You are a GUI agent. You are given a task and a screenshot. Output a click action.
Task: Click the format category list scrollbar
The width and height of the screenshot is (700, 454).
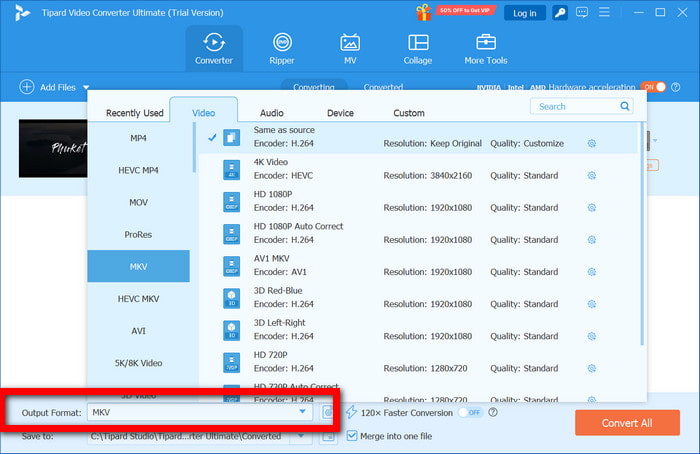pyautogui.click(x=194, y=147)
